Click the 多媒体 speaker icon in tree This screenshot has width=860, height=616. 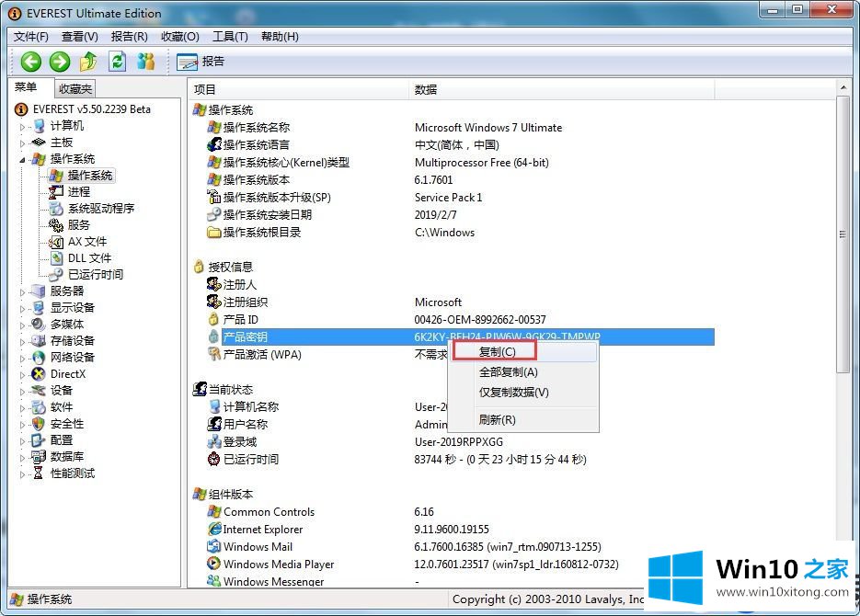coord(39,324)
